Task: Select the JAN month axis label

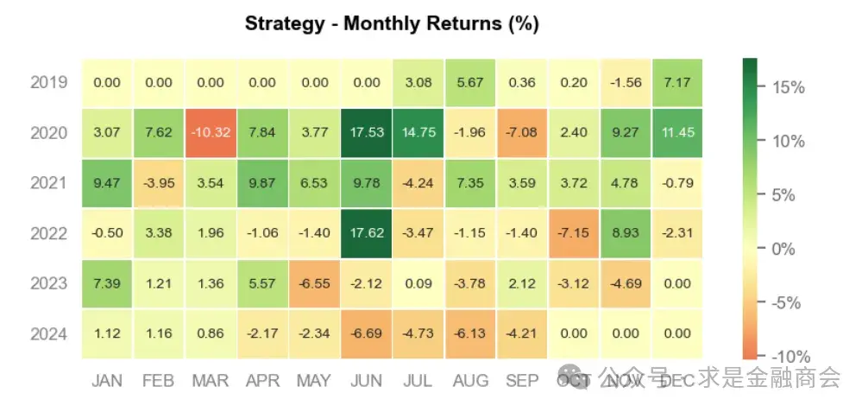Action: click(106, 381)
